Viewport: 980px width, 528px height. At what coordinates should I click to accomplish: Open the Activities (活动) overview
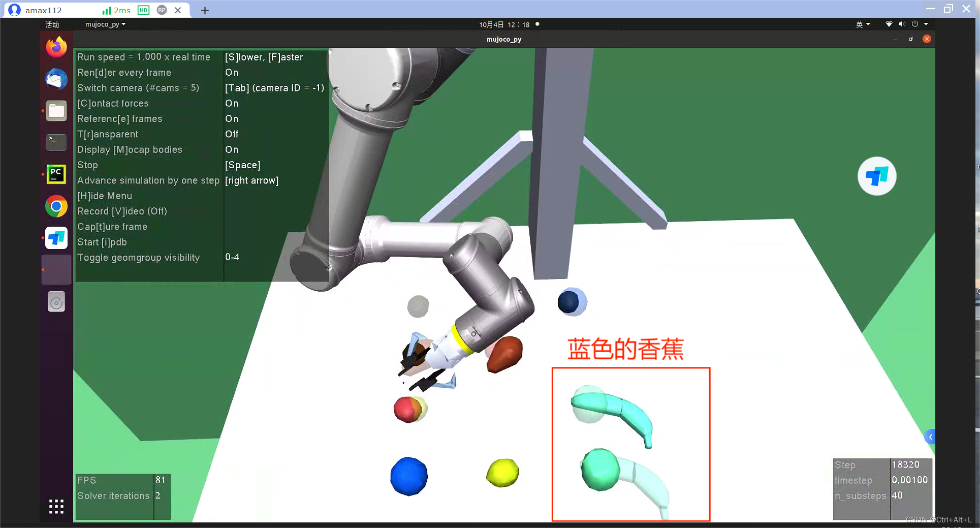tap(52, 24)
